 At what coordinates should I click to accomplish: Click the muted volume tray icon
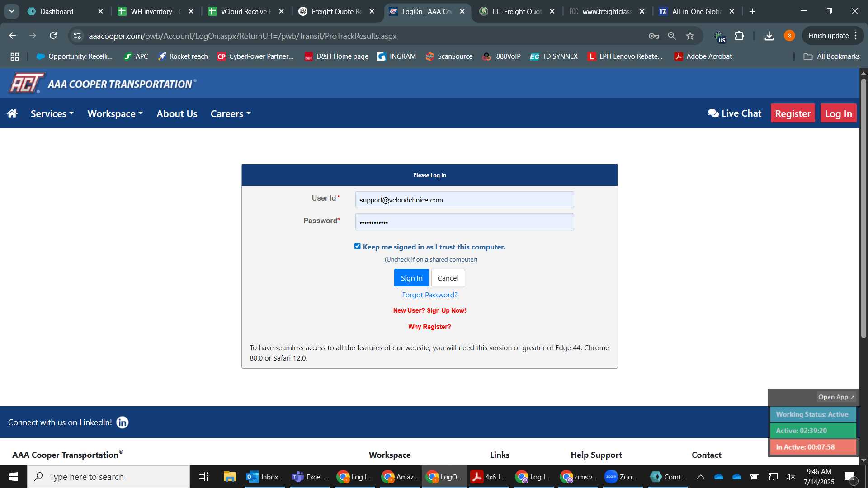tap(791, 477)
